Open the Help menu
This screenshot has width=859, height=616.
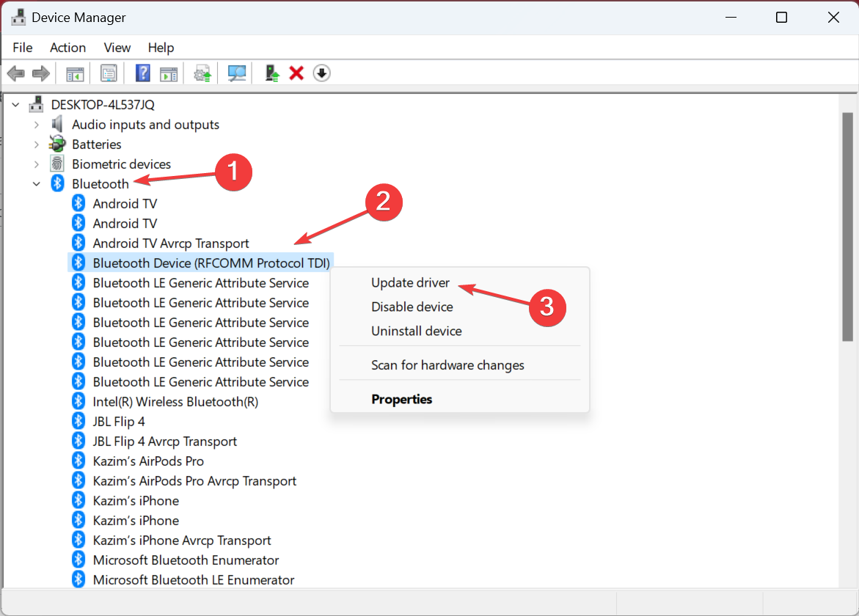(161, 48)
